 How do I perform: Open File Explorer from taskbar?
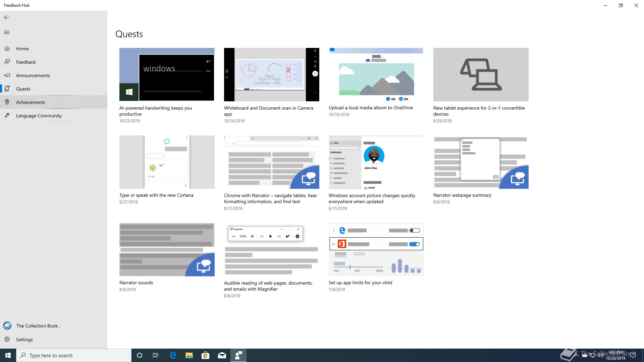(189, 355)
